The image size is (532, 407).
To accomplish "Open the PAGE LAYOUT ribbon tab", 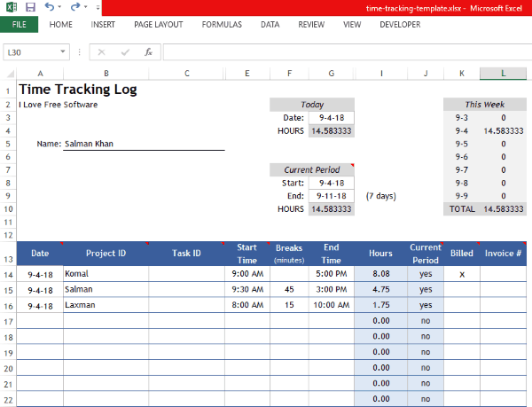I will click(x=160, y=25).
